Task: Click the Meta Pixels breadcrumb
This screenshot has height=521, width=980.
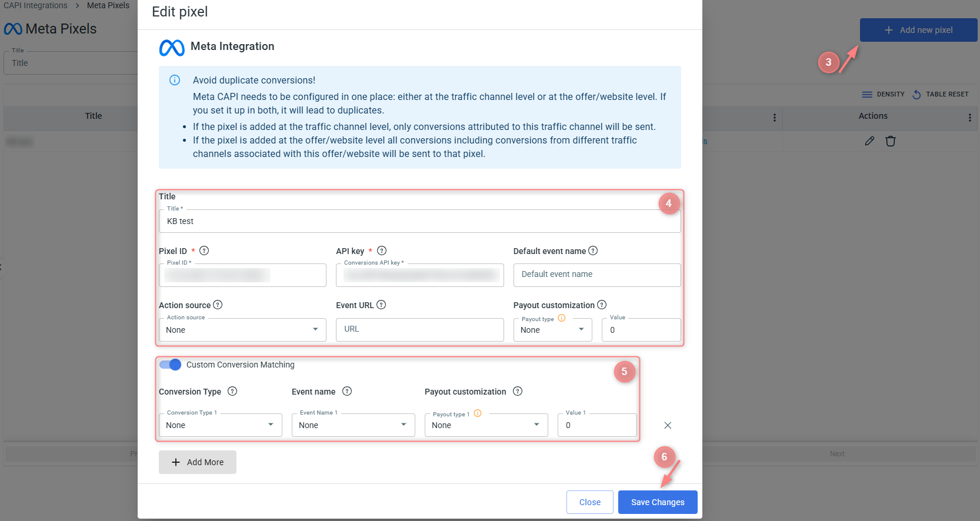Action: pos(108,5)
